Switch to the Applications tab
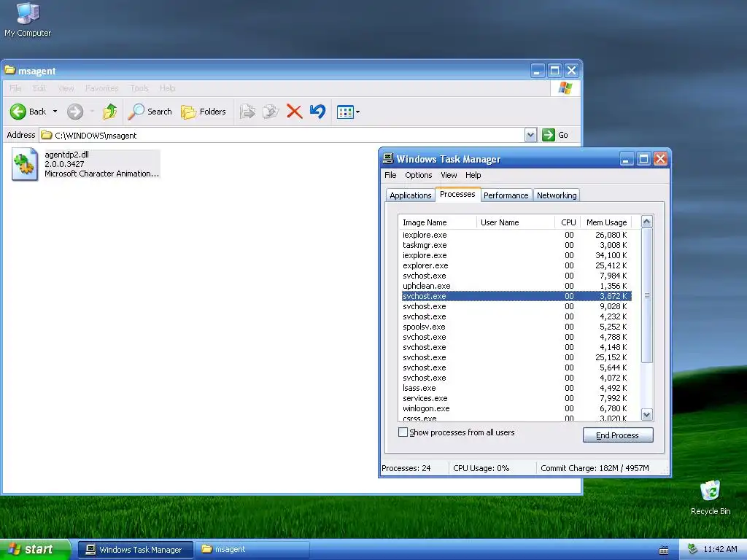The width and height of the screenshot is (747, 560). 410,195
